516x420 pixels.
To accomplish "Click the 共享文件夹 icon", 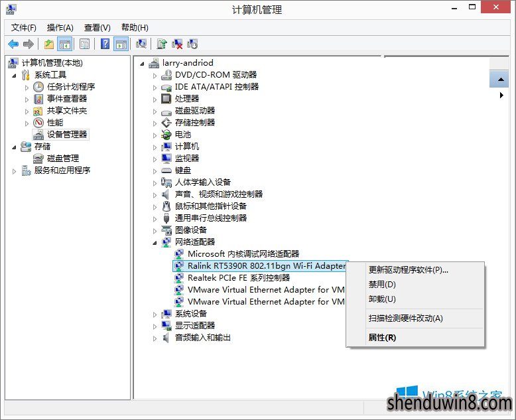I will pyautogui.click(x=38, y=111).
